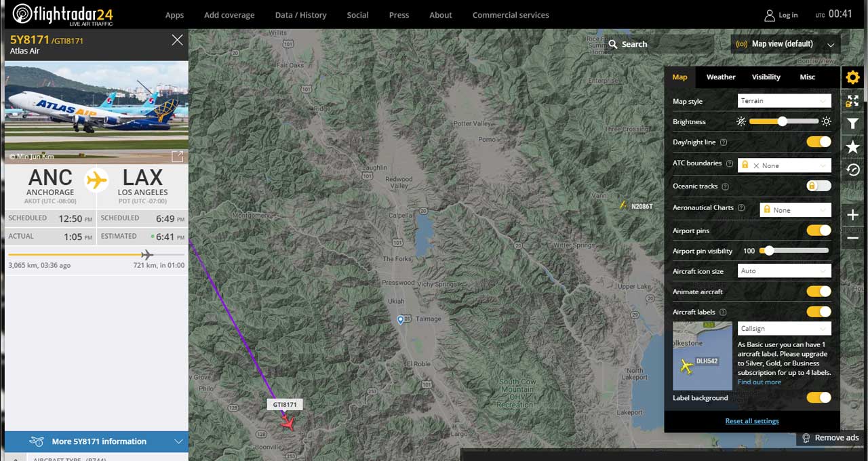Disable the Day/night line toggle
The image size is (868, 461).
[x=818, y=142]
